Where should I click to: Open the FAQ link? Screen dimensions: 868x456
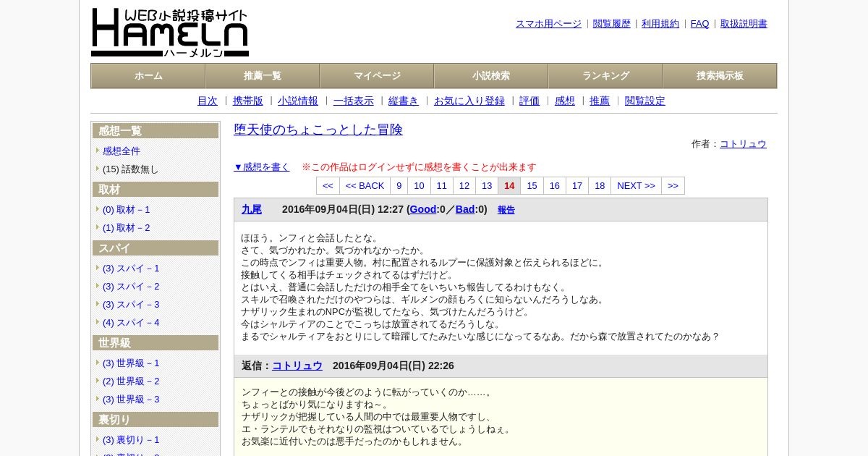(x=699, y=24)
